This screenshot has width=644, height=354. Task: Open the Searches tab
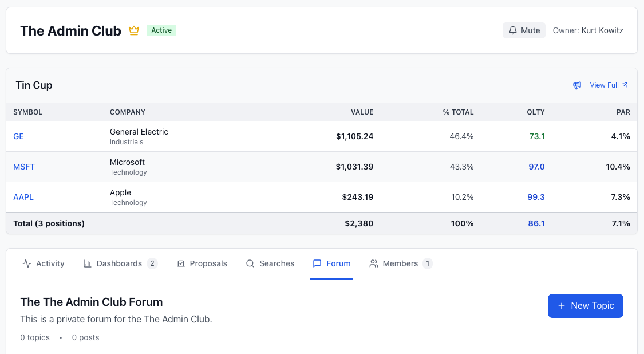[270, 263]
